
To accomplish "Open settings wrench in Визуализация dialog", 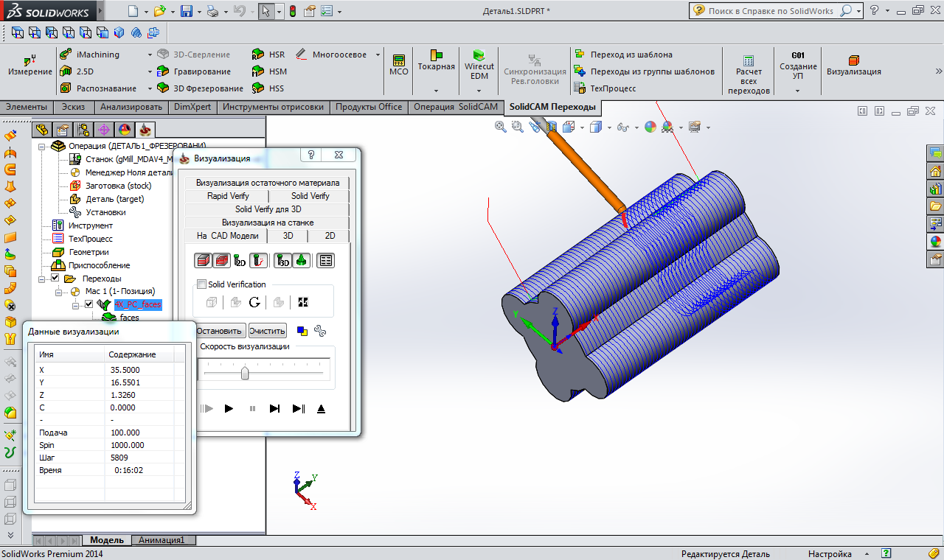I will [x=320, y=331].
